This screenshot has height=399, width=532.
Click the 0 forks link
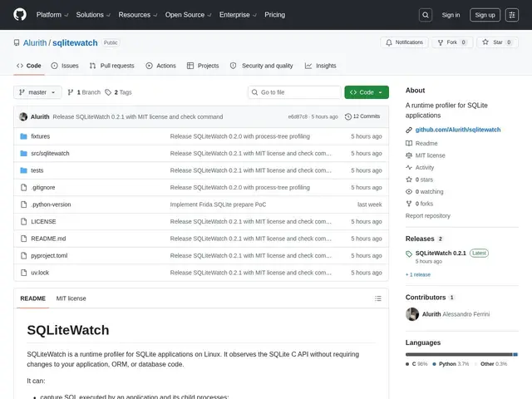tap(424, 204)
